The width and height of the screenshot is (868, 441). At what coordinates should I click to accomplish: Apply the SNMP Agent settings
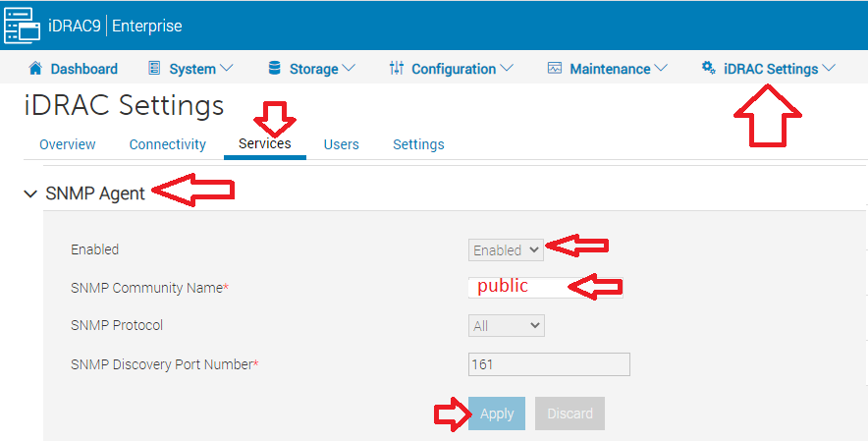(x=497, y=413)
